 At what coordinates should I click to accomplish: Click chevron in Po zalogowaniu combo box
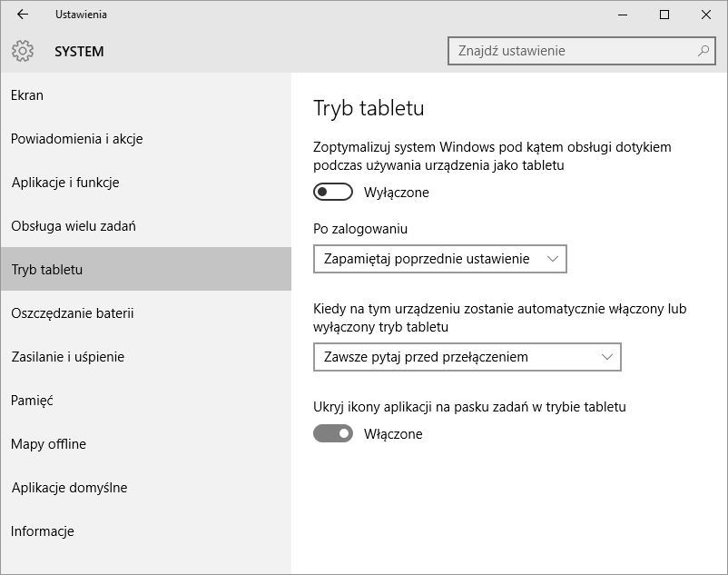[x=553, y=259]
